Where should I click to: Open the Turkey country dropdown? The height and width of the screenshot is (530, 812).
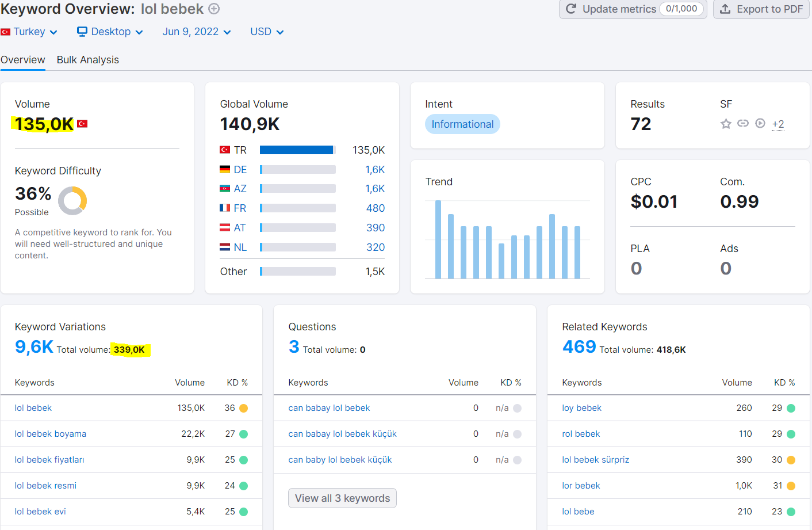pyautogui.click(x=29, y=32)
